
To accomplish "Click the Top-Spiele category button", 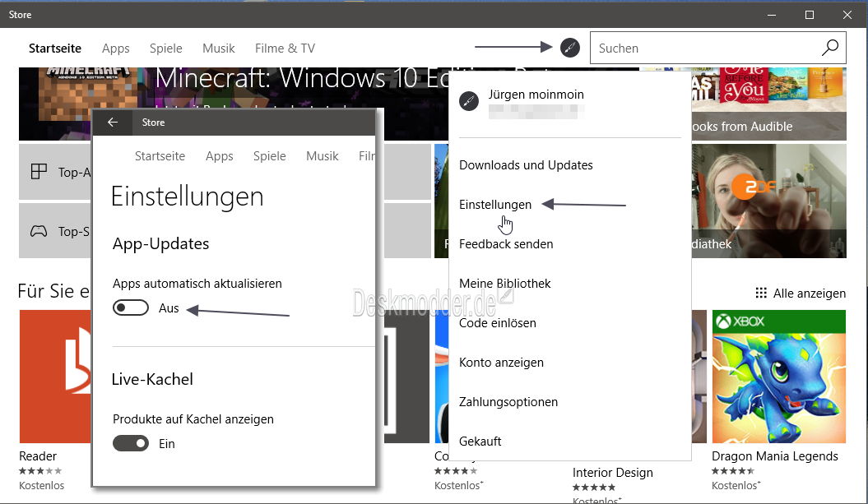I will (55, 231).
